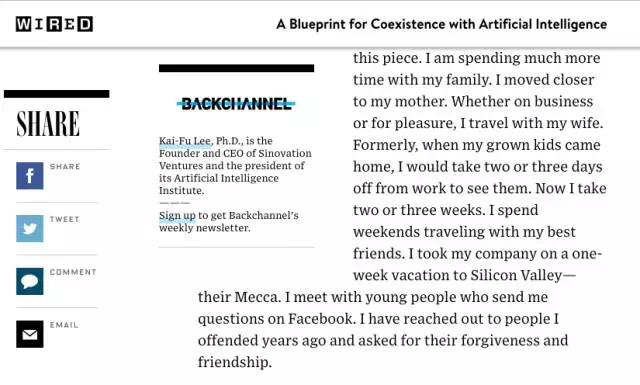Click the Twitter bird icon

pos(30,229)
